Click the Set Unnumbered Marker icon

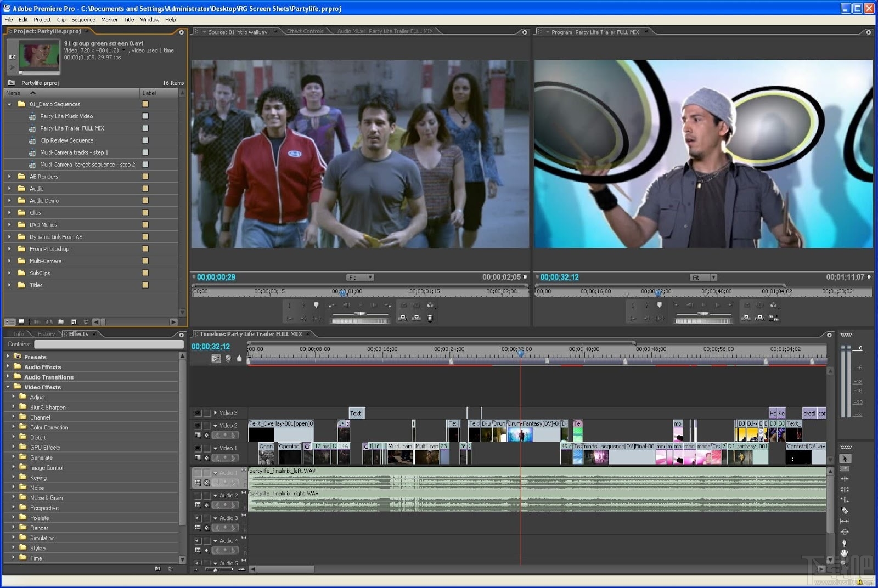tap(317, 305)
